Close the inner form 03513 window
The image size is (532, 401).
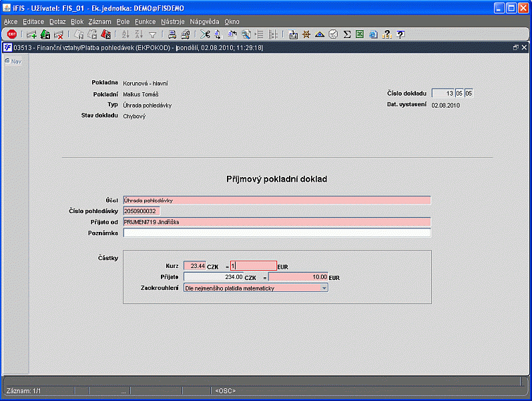pyautogui.click(x=524, y=47)
